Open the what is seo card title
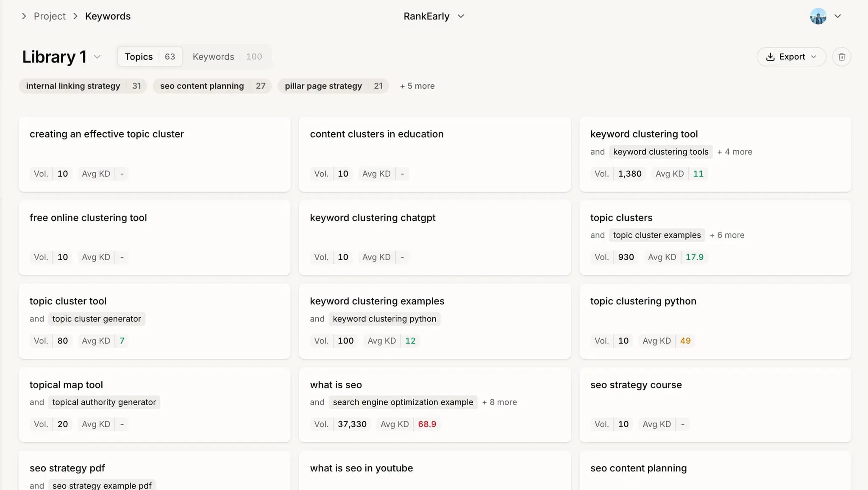868x490 pixels. tap(336, 385)
